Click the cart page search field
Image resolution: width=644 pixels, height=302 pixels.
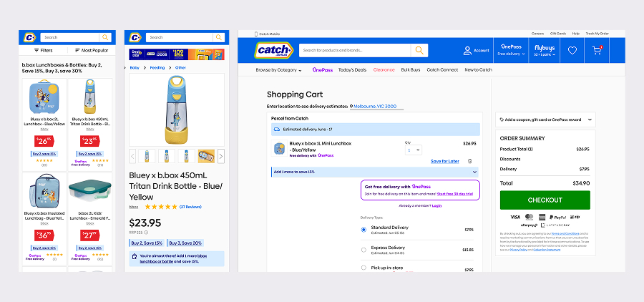coord(355,50)
